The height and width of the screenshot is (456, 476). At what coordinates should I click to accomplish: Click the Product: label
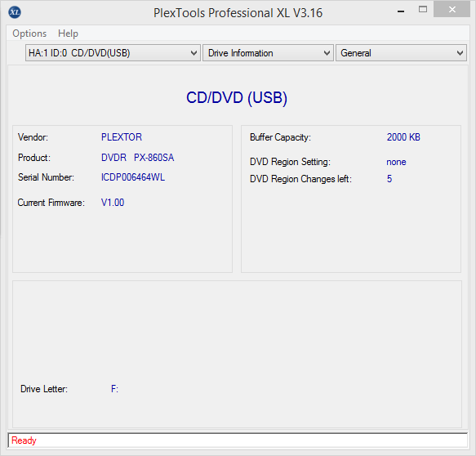point(34,158)
